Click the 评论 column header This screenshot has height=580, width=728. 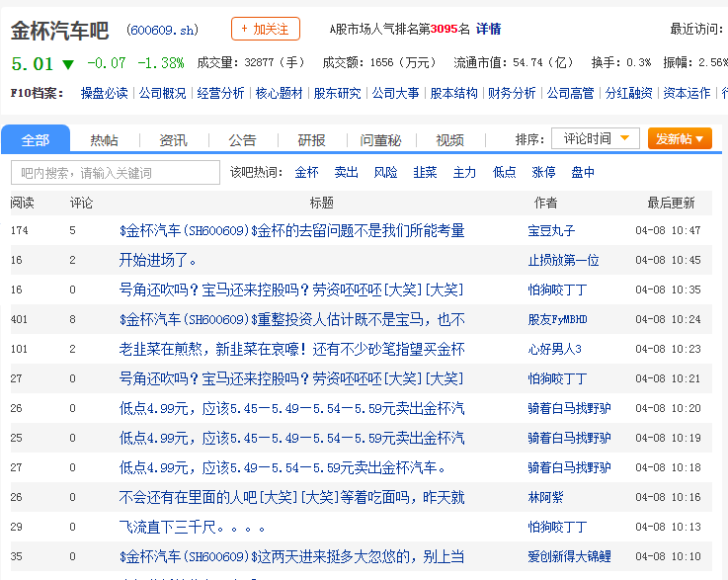pyautogui.click(x=81, y=203)
